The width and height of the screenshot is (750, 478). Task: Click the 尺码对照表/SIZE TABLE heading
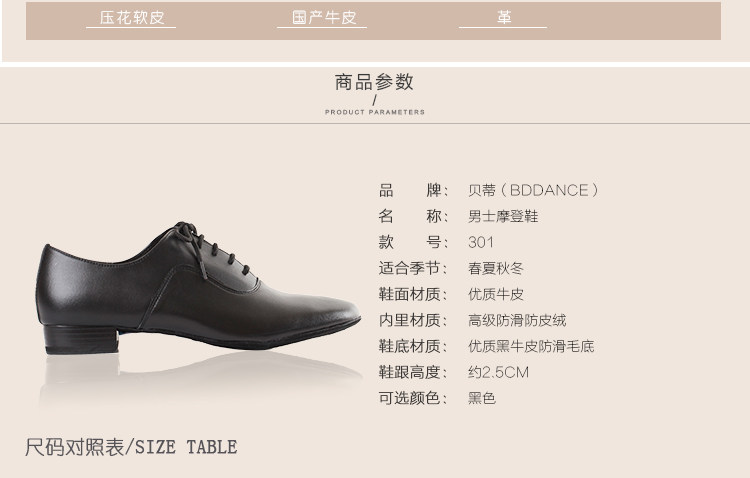pos(131,447)
